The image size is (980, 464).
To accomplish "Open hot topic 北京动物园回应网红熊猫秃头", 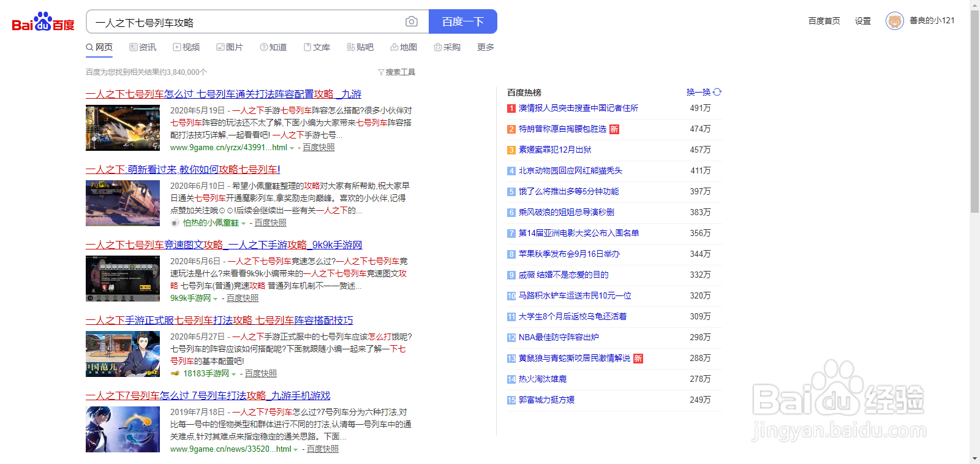I will (570, 170).
